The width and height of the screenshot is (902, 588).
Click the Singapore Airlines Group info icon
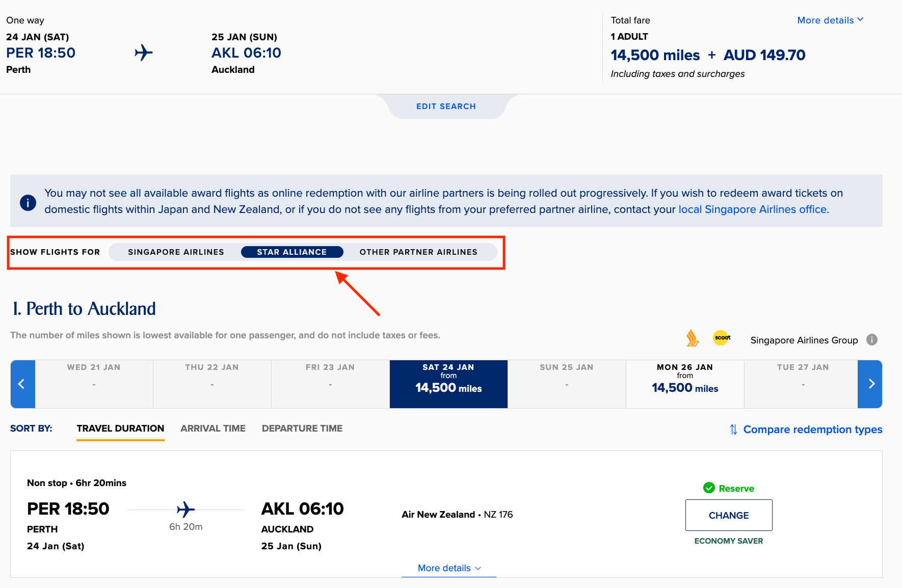[x=872, y=340]
